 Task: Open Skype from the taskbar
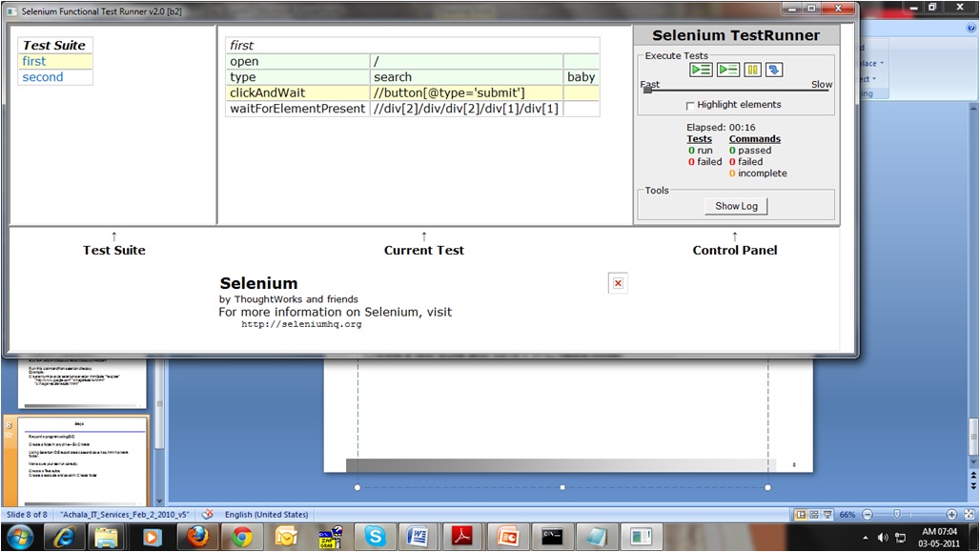(375, 537)
